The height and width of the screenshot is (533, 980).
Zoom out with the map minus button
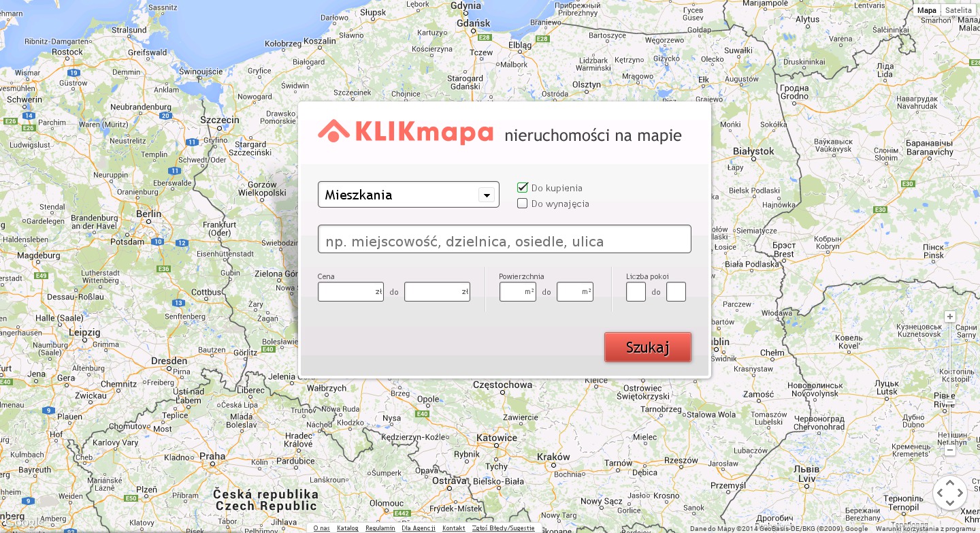950,450
